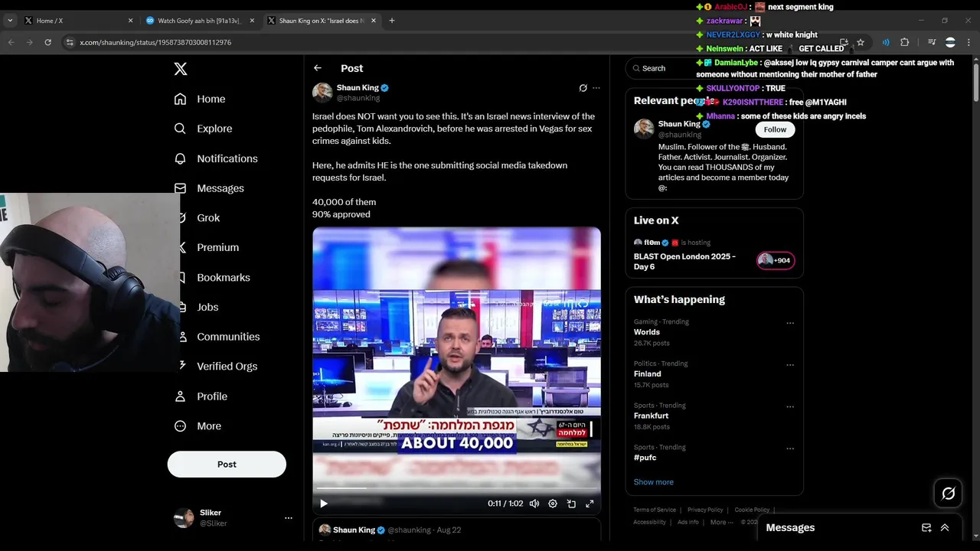
Task: Click the new message compose icon
Action: point(926,528)
